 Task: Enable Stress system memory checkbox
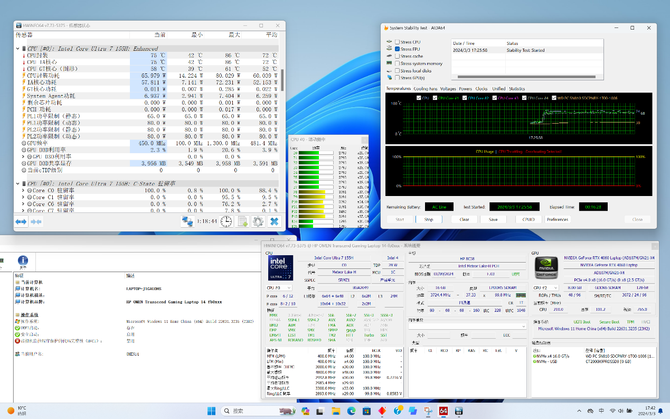tap(397, 63)
